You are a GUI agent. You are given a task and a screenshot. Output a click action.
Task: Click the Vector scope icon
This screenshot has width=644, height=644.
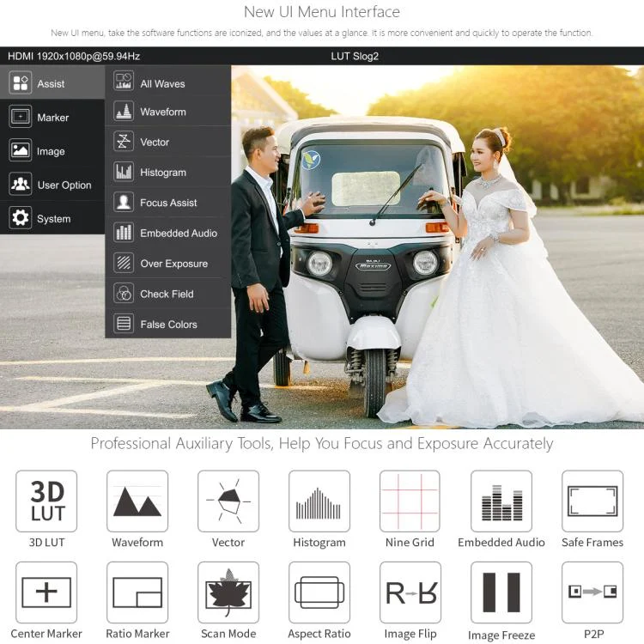tap(228, 501)
